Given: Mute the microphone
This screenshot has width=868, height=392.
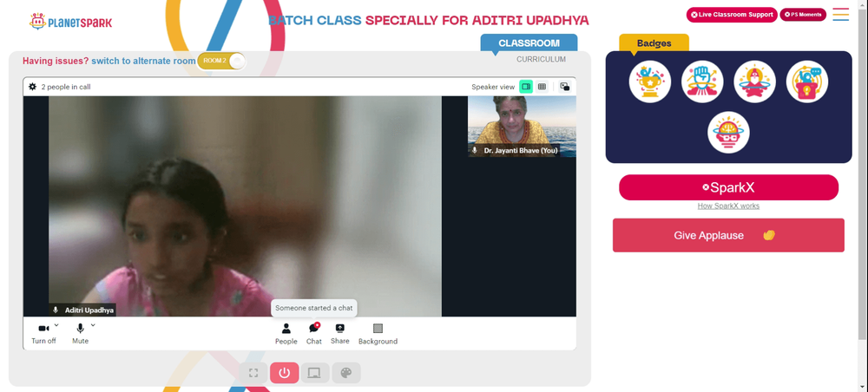Looking at the screenshot, I should click(80, 334).
